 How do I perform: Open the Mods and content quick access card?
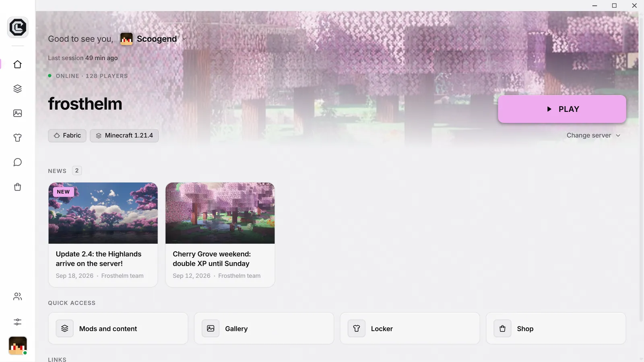pyautogui.click(x=118, y=329)
